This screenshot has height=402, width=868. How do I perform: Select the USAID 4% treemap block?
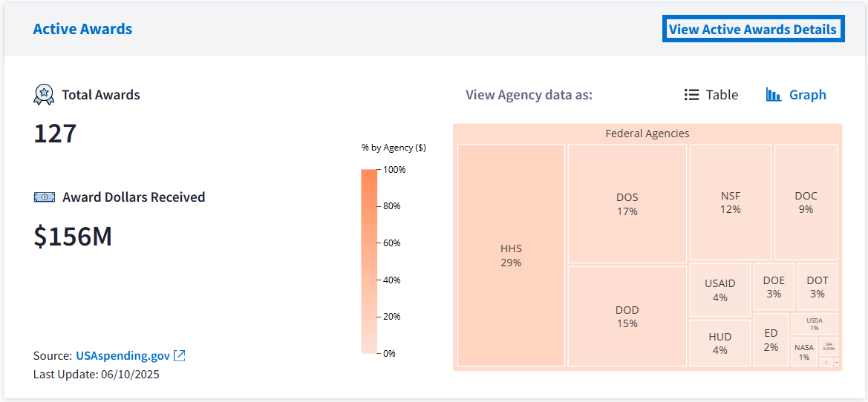[719, 289]
